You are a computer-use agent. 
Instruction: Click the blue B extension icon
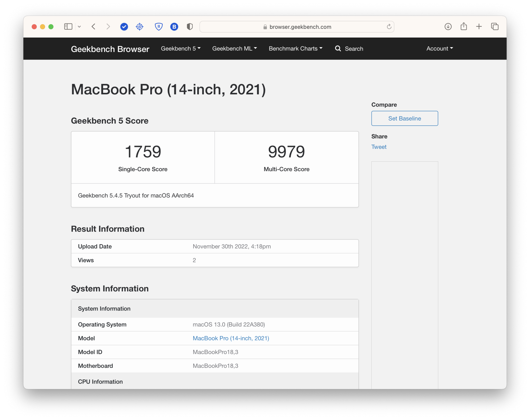(174, 27)
